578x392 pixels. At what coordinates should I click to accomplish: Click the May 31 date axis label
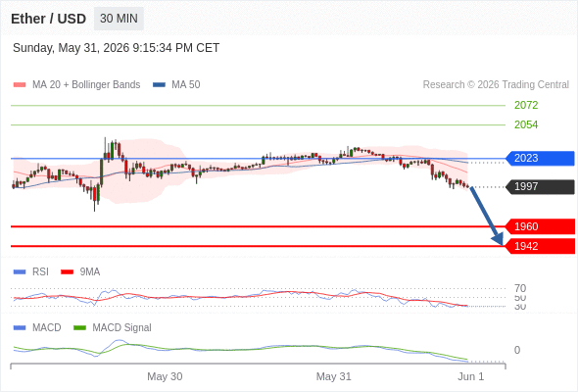click(334, 376)
